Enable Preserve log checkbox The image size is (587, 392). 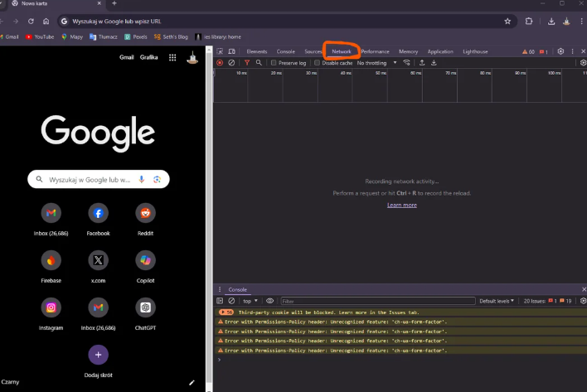[x=274, y=62]
